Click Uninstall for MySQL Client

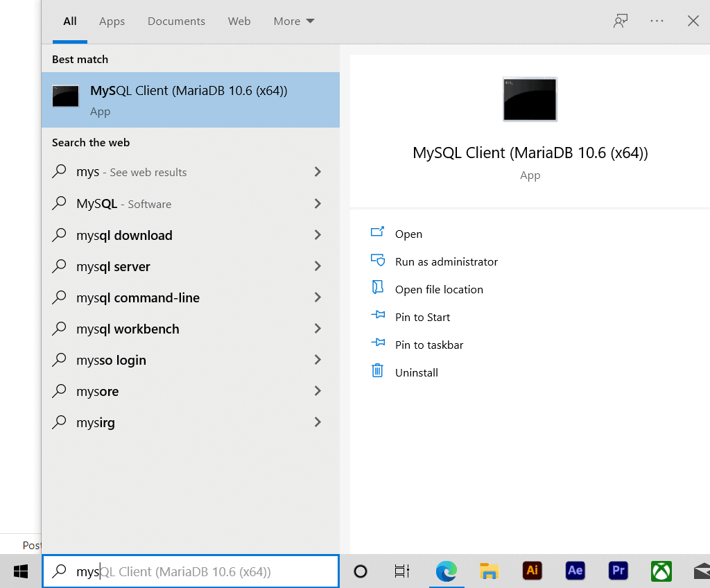416,372
